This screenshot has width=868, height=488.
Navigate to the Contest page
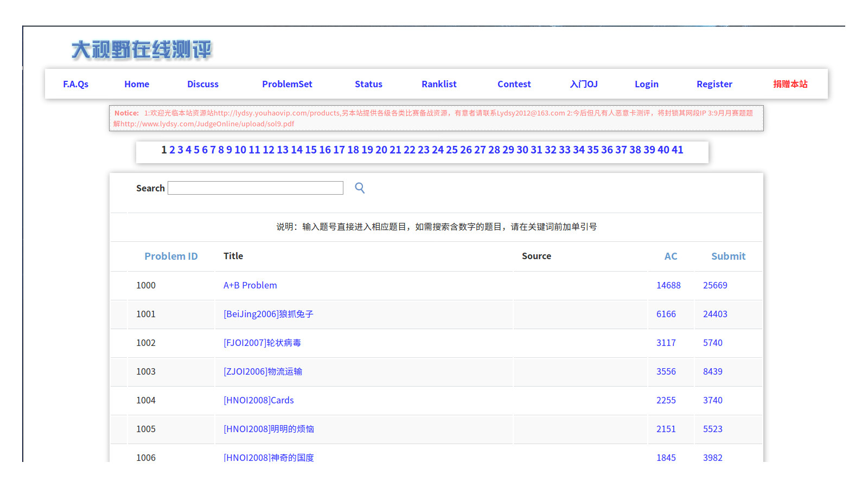click(514, 84)
